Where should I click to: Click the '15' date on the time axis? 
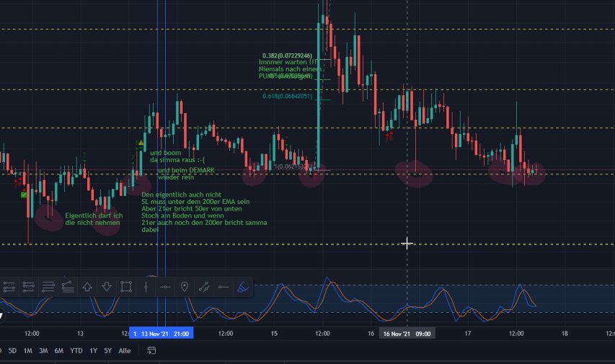(274, 334)
